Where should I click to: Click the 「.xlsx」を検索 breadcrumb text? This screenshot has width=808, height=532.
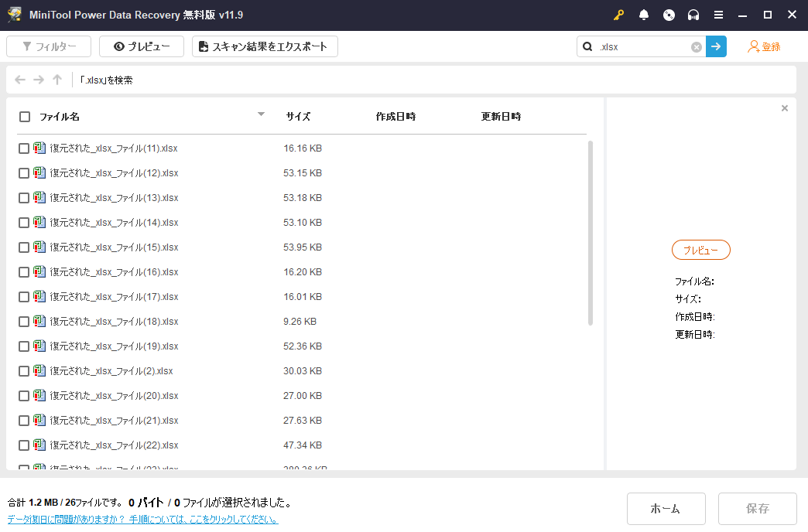point(106,80)
